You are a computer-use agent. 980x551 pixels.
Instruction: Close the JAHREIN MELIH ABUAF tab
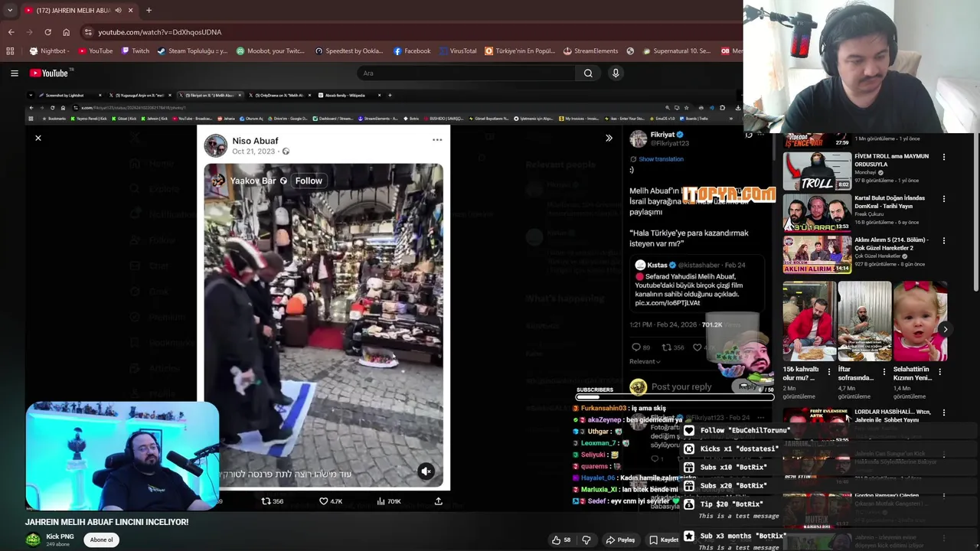pos(130,10)
